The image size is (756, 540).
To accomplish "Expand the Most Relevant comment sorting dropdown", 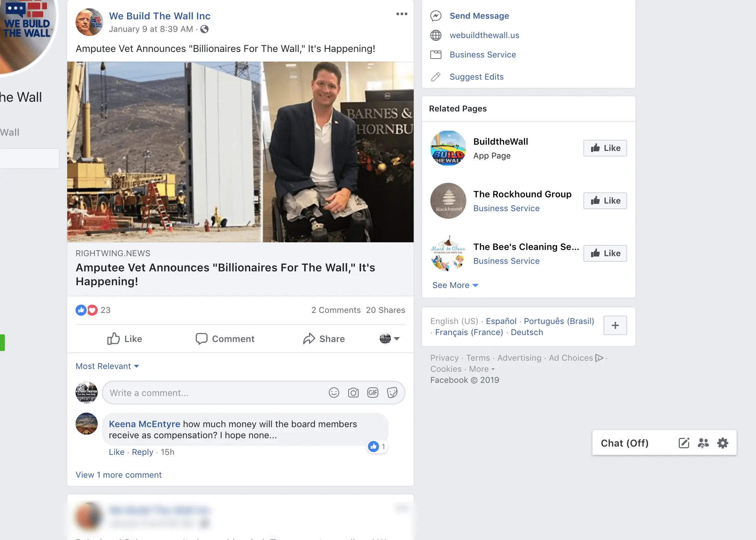I will pyautogui.click(x=107, y=366).
